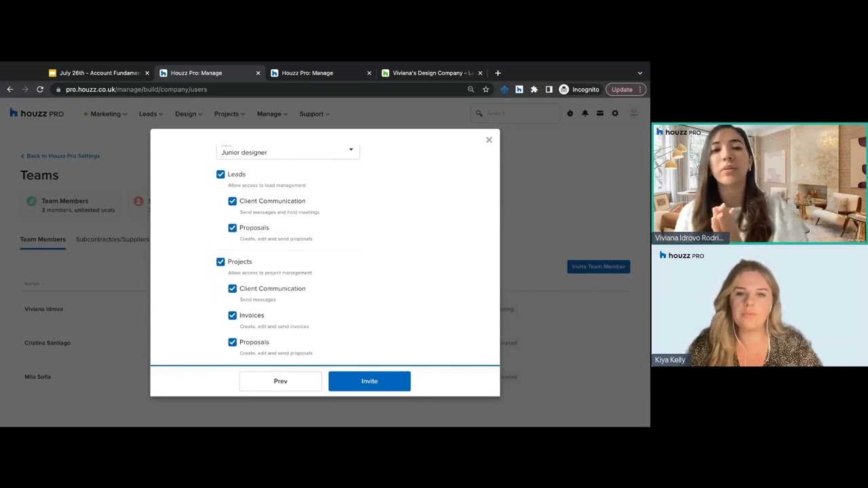The height and width of the screenshot is (488, 868).
Task: Expand the Manage menu in the navigation bar
Action: (x=272, y=114)
